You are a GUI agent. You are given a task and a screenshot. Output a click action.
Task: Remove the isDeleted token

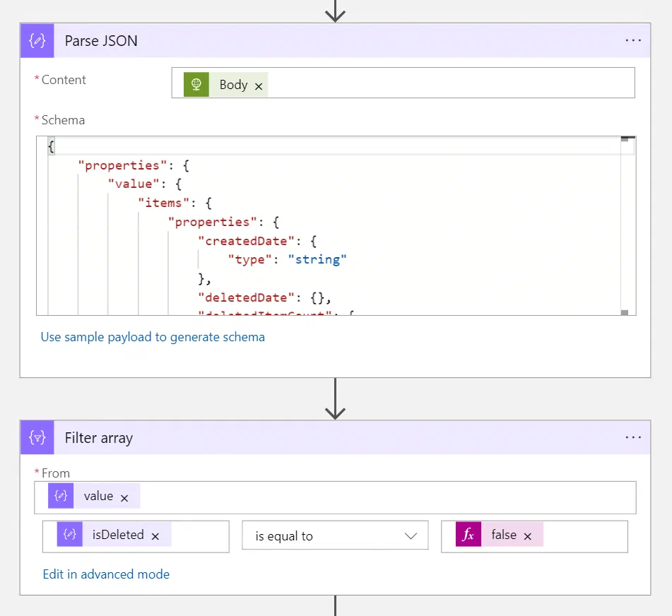tap(155, 536)
